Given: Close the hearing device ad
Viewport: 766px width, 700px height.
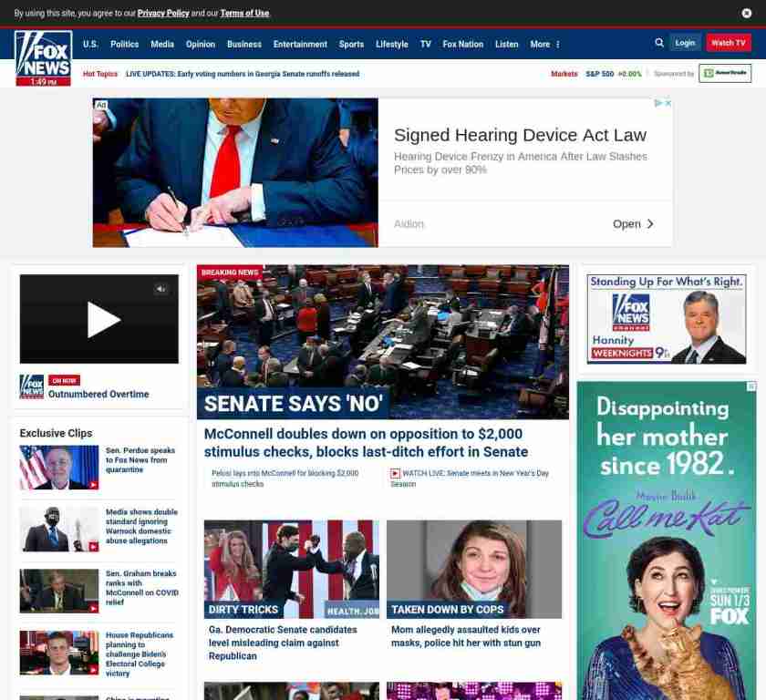Looking at the screenshot, I should coord(668,104).
